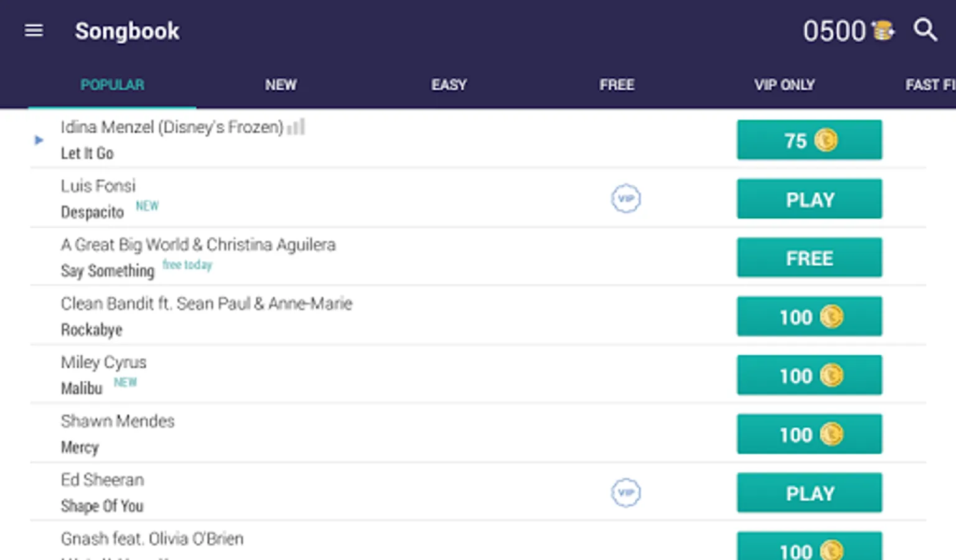Tap the search magnifier icon
Screen dimensions: 956x560
[925, 29]
